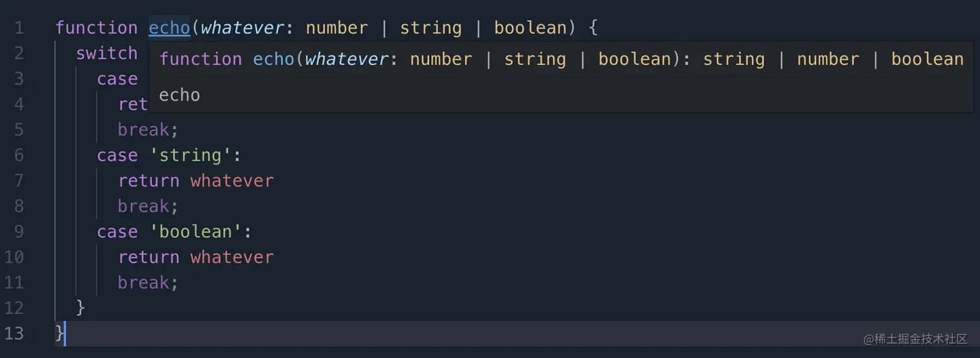
Task: Click whatever in the line 10 return statement
Action: click(232, 257)
